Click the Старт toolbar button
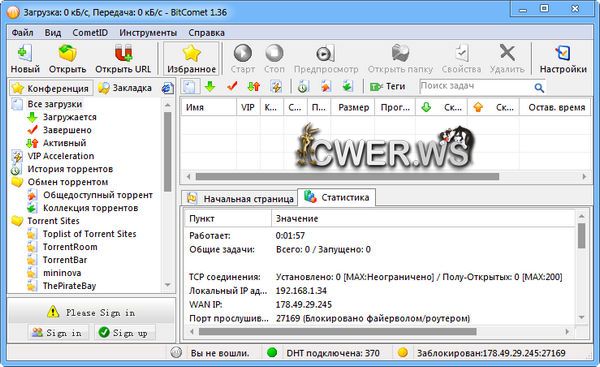Screen dimensions: 600x367 (243, 59)
